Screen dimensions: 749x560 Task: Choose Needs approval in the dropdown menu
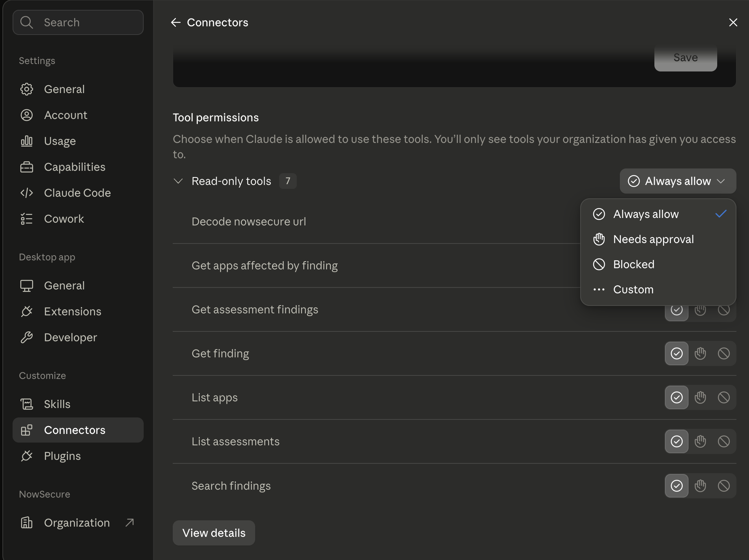click(658, 239)
